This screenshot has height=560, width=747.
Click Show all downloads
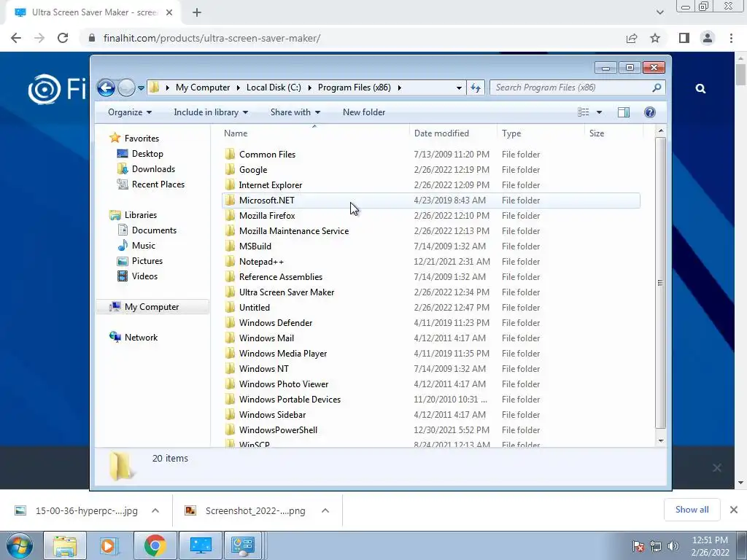click(x=692, y=510)
